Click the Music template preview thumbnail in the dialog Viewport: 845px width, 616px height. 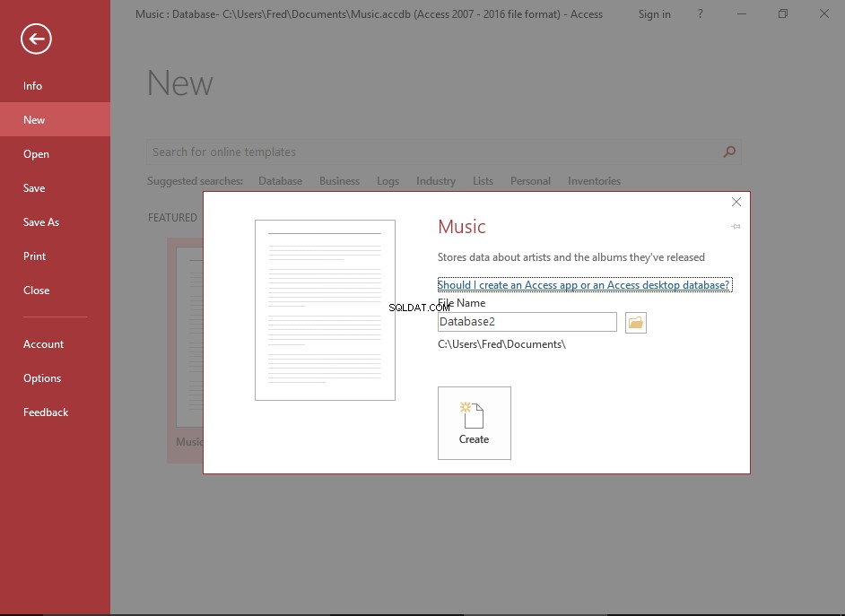pos(325,310)
